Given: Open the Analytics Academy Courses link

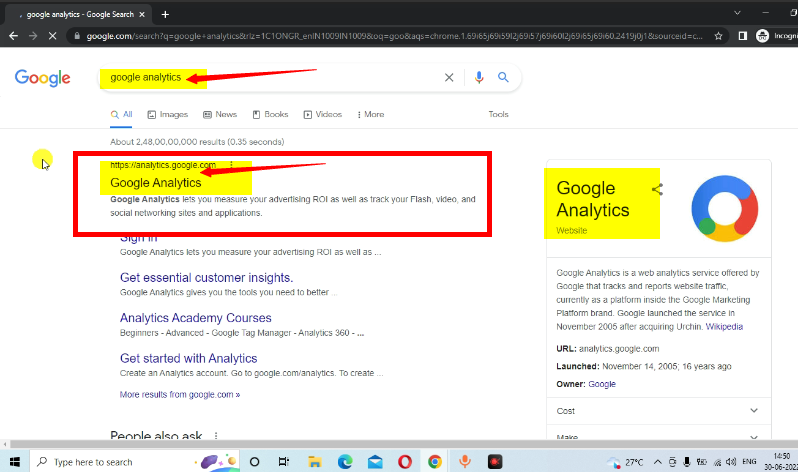Looking at the screenshot, I should [195, 318].
